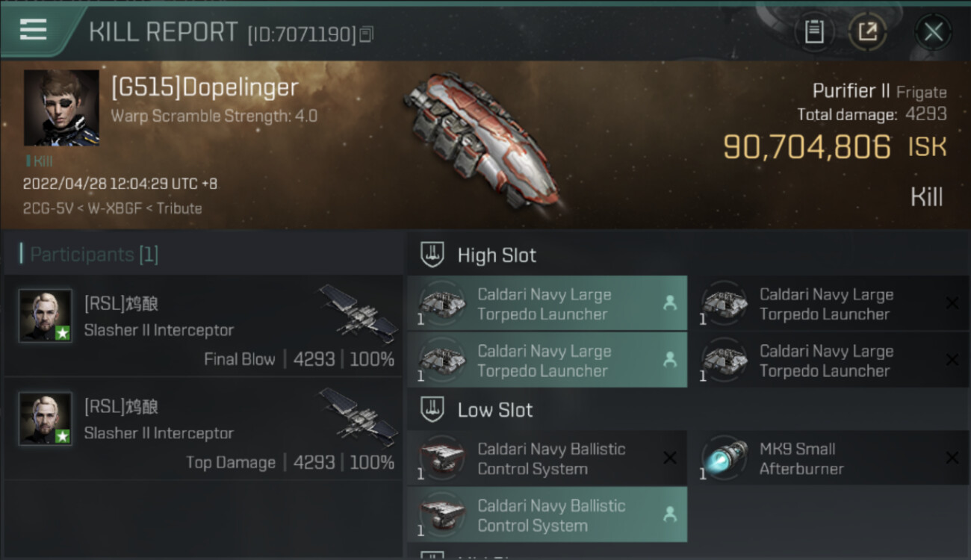Select the Participants tab header
This screenshot has width=971, height=560.
[x=93, y=255]
